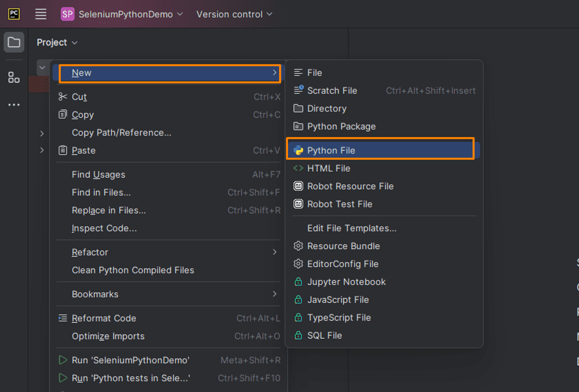Click the run arrow beside Run 'Python tests in Sele...'
Screen dimensions: 579x392
click(62, 378)
